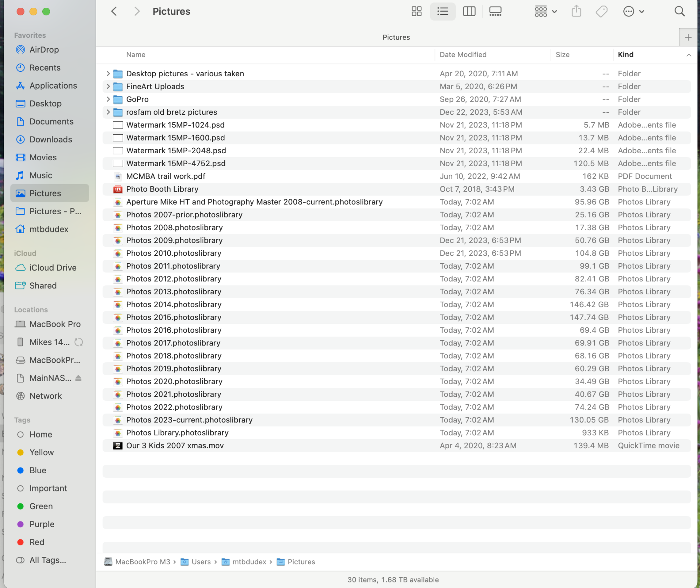Open the More actions ellipsis menu

(x=633, y=12)
